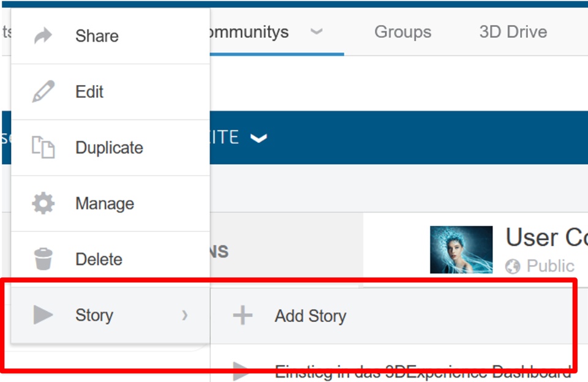This screenshot has height=382, width=588.
Task: Click the Duplicate pages icon
Action: 43,148
